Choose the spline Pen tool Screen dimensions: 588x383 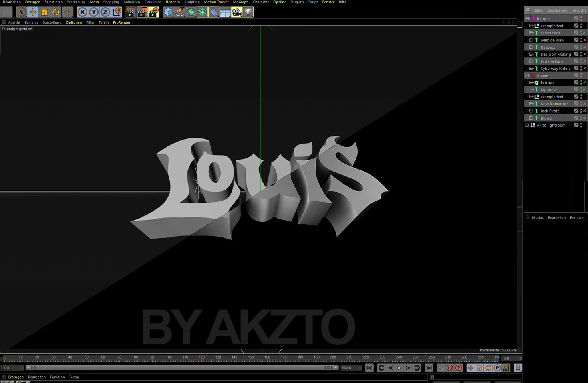point(180,12)
